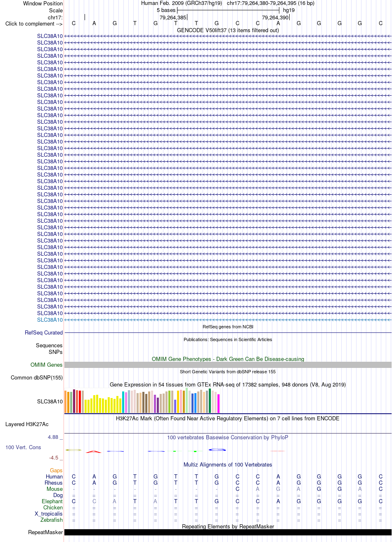
Task: Open the GENCODE V50lift37 track title
Action: [228, 30]
